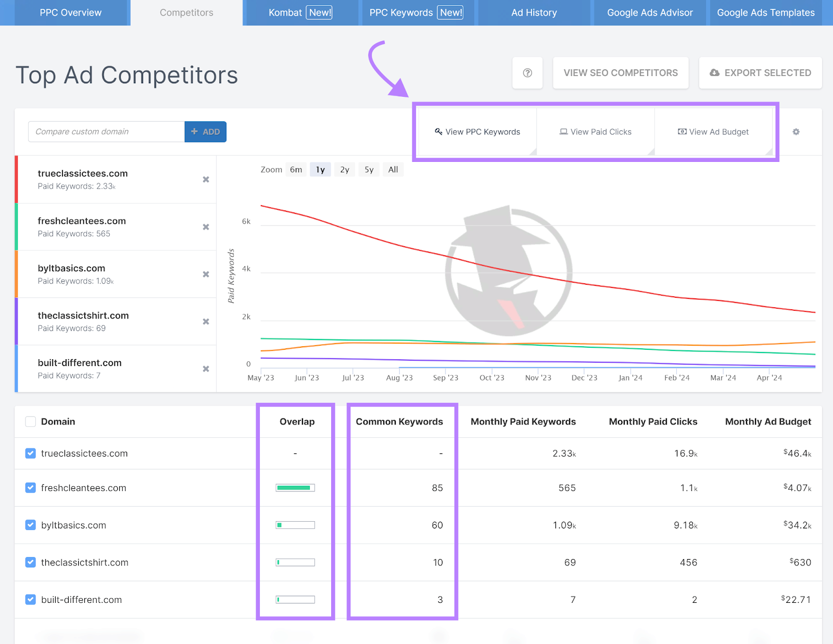Open the Google Ads Templates tab
Image resolution: width=833 pixels, height=644 pixels.
click(766, 12)
